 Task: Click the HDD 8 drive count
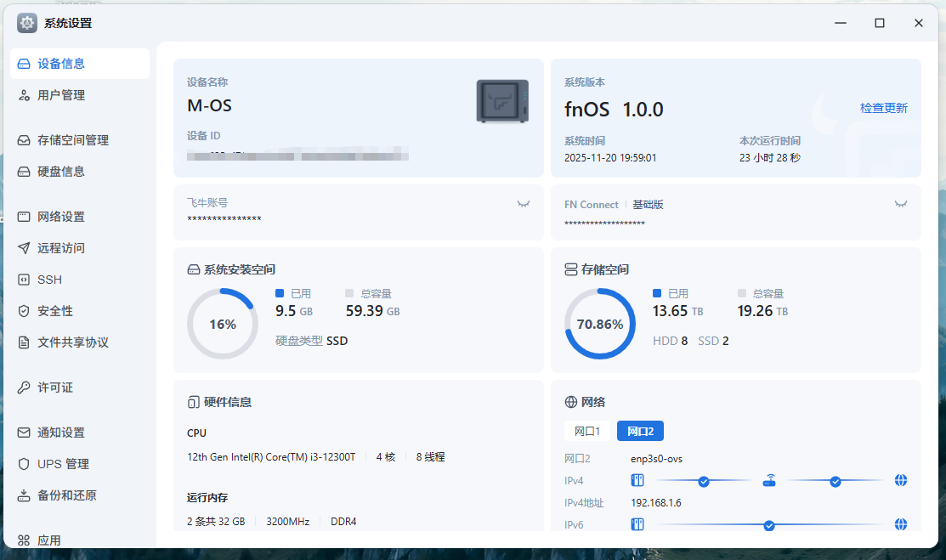click(671, 341)
